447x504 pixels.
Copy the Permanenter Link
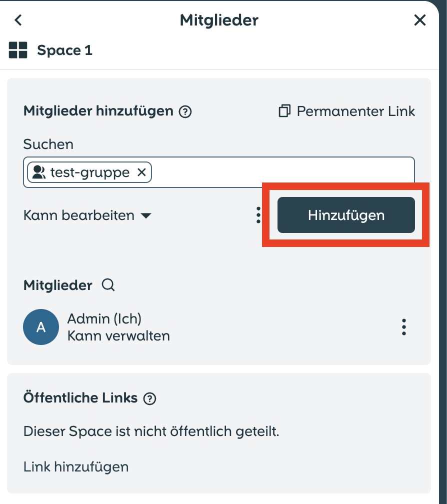tap(346, 111)
